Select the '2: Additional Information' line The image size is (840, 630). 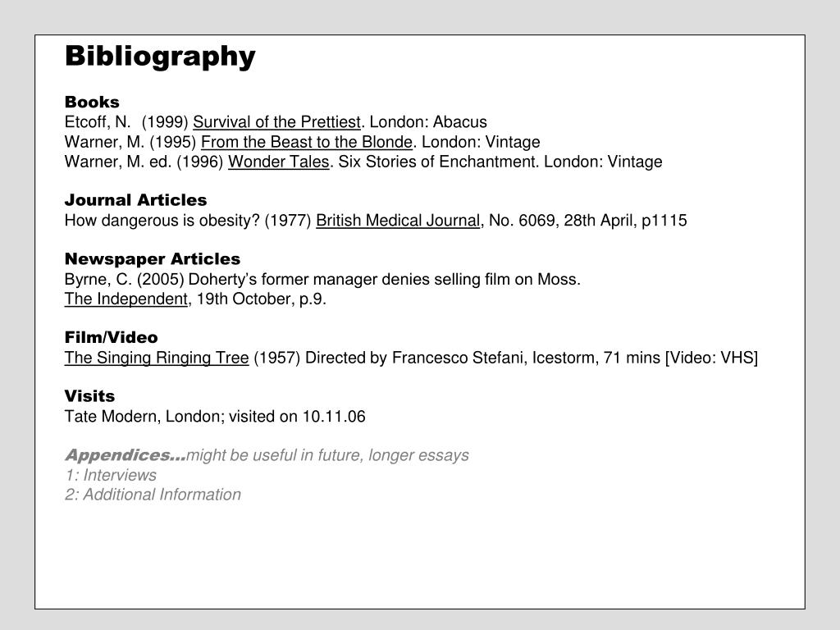click(x=153, y=495)
